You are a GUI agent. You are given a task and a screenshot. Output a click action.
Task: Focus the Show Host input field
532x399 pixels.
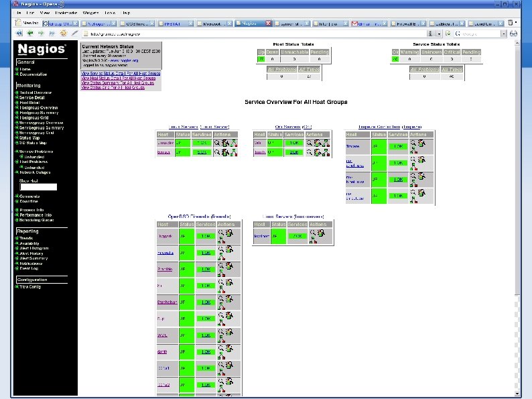38,187
